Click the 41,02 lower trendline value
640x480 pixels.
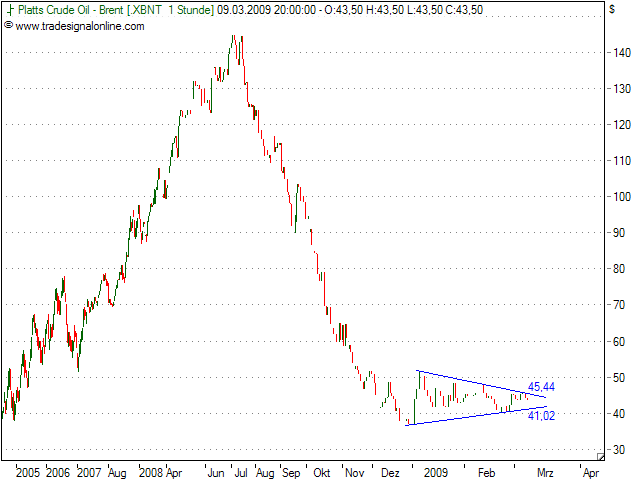(x=541, y=416)
